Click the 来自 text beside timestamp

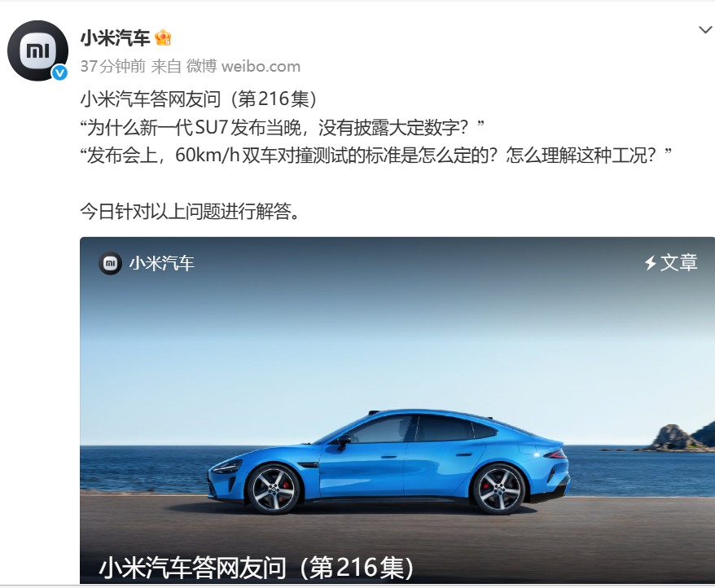coord(166,67)
